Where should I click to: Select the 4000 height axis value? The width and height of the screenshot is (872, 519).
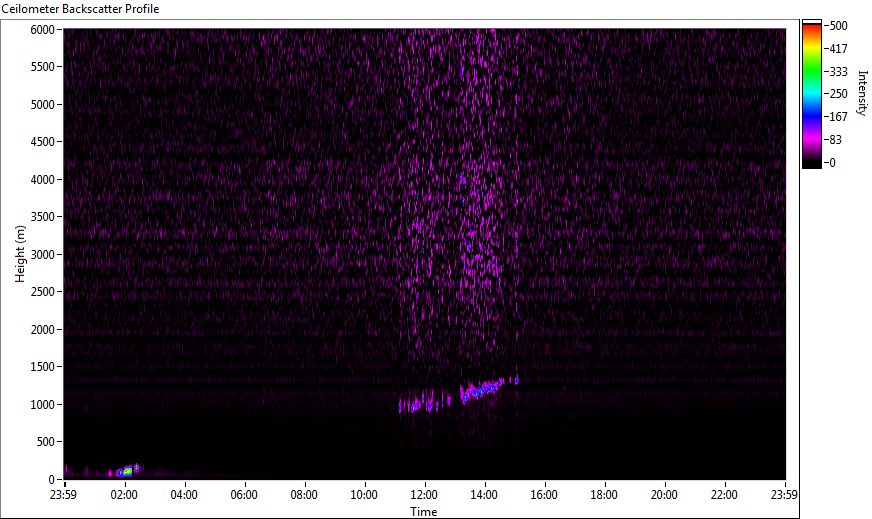(42, 180)
